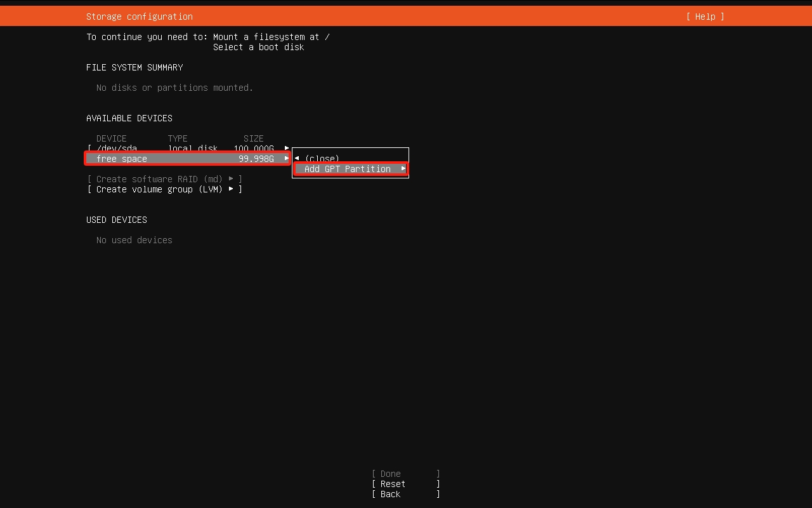The image size is (812, 508).
Task: Click the SIZE column header
Action: (254, 138)
